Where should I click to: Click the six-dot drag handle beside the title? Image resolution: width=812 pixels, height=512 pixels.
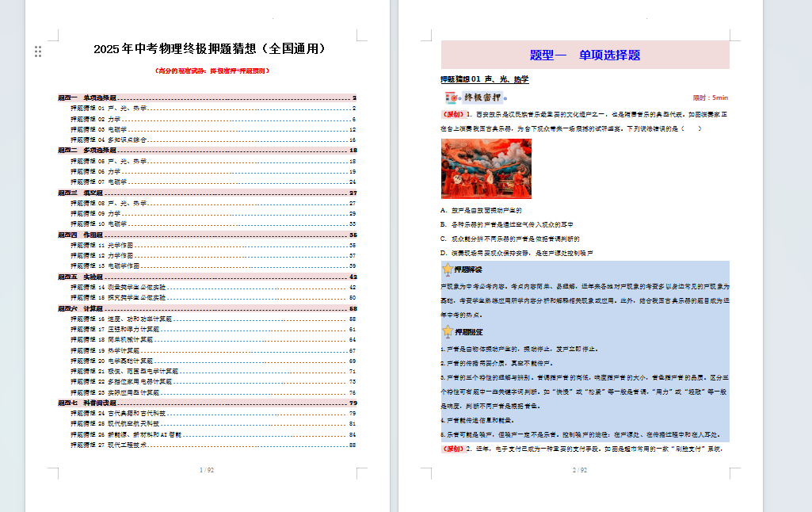pyautogui.click(x=38, y=52)
